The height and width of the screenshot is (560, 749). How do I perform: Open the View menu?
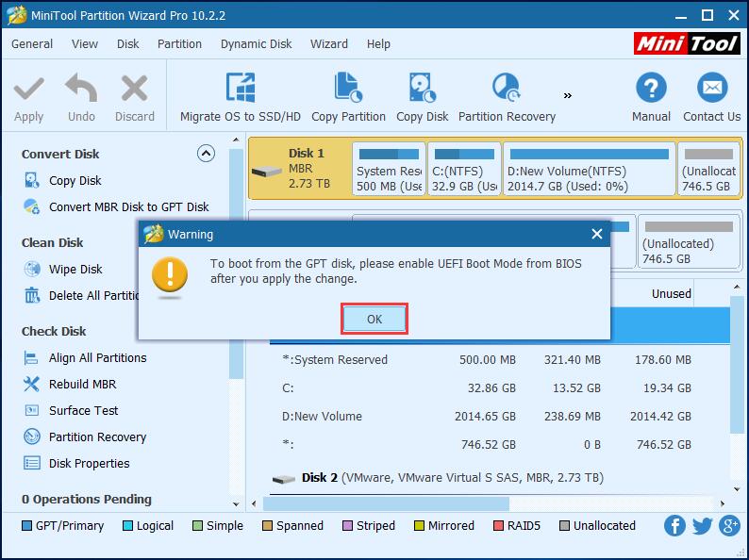click(85, 44)
